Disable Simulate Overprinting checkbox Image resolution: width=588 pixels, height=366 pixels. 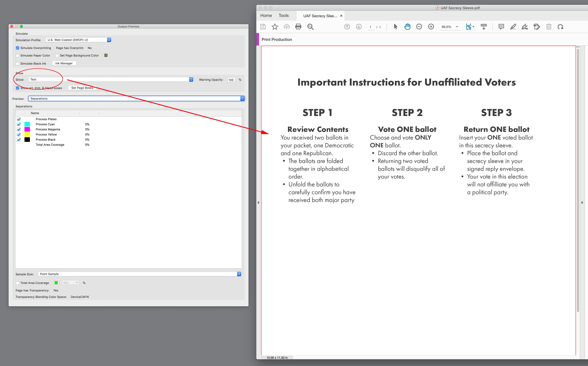[x=17, y=48]
